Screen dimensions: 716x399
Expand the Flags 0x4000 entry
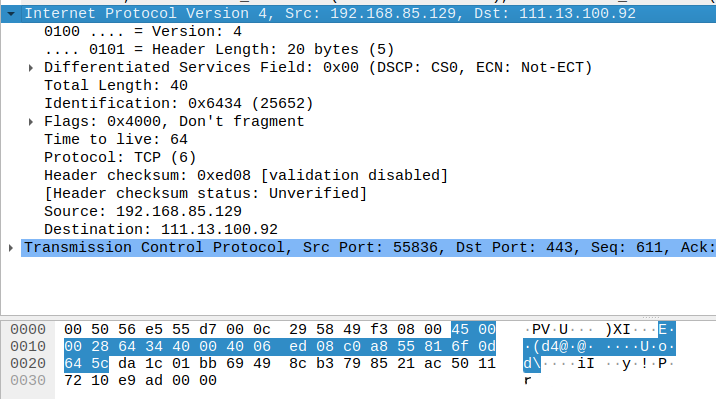(x=31, y=122)
